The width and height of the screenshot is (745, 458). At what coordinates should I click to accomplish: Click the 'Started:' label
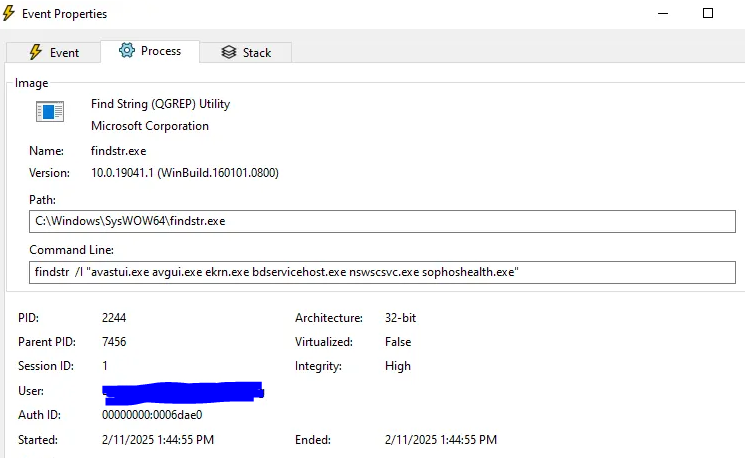click(38, 440)
